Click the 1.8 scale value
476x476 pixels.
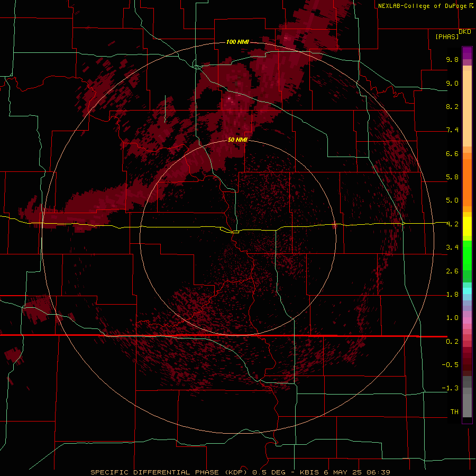click(452, 295)
